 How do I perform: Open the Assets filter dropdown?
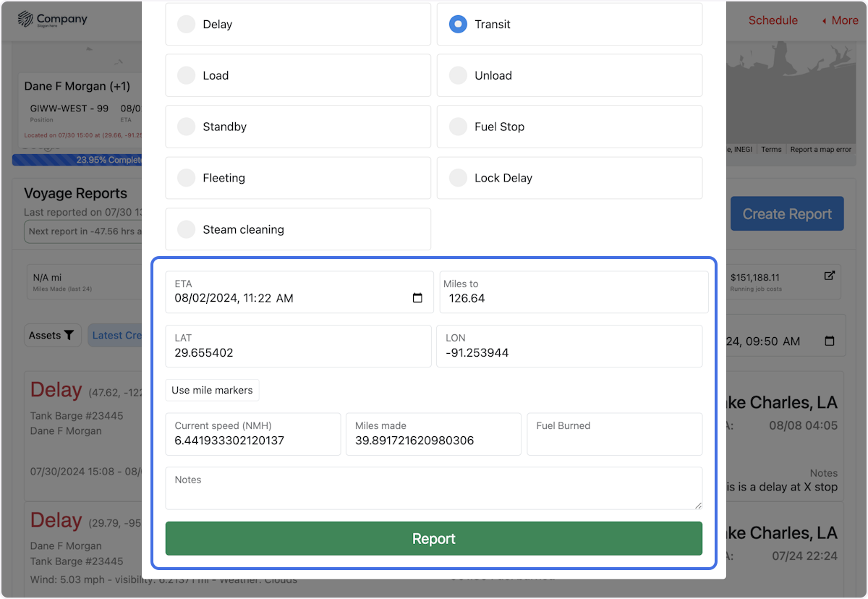pyautogui.click(x=52, y=335)
